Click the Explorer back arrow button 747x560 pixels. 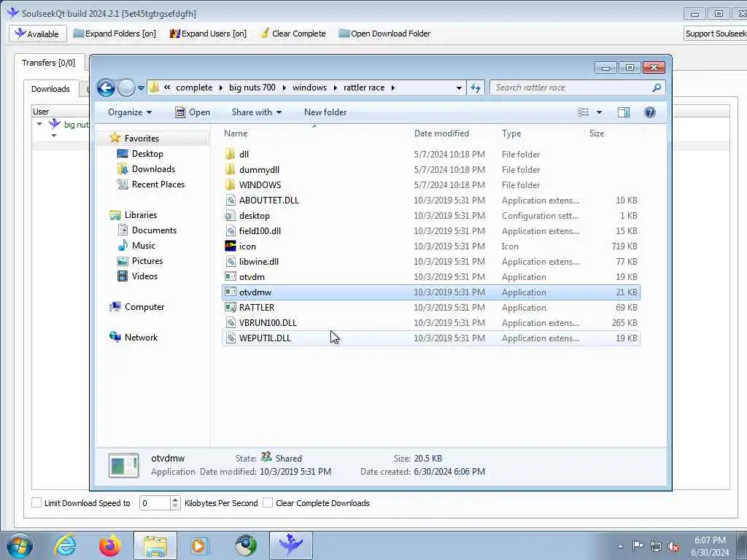click(x=106, y=87)
